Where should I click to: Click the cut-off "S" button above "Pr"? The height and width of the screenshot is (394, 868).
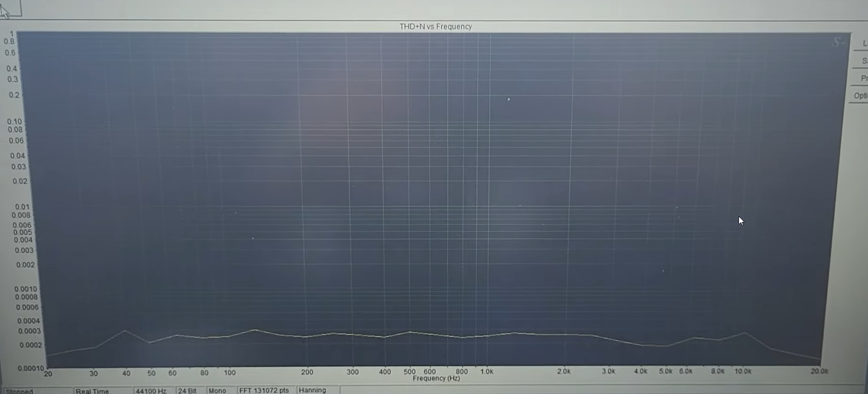863,61
